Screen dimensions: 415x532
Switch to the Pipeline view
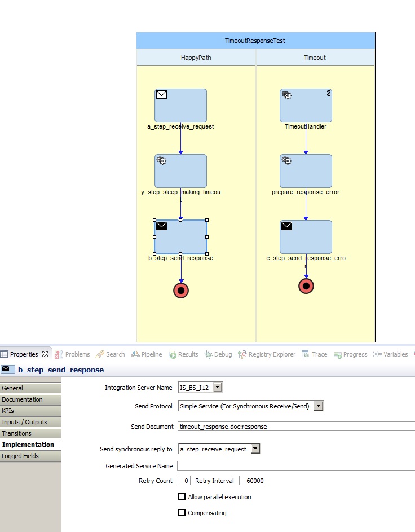click(x=147, y=354)
